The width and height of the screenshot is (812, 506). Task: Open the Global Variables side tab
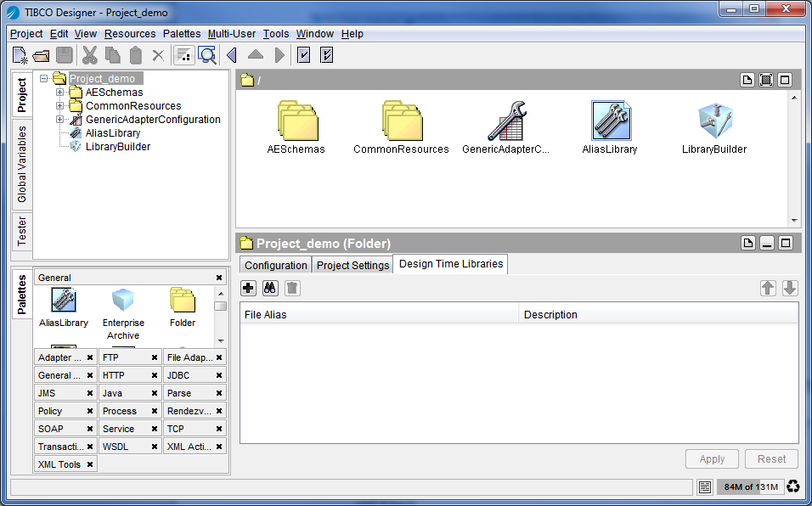click(x=22, y=165)
